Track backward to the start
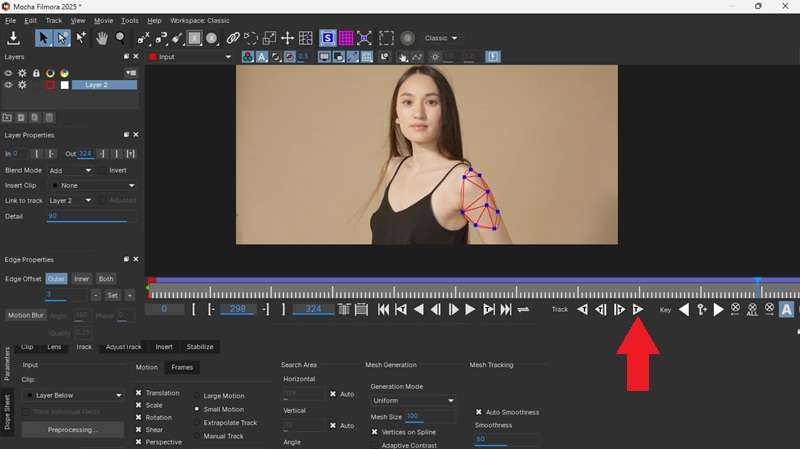The height and width of the screenshot is (449, 800). (x=582, y=309)
